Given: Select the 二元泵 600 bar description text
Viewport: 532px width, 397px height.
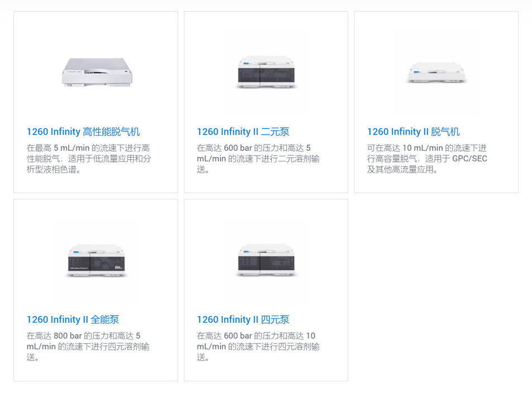Looking at the screenshot, I should coord(258,159).
